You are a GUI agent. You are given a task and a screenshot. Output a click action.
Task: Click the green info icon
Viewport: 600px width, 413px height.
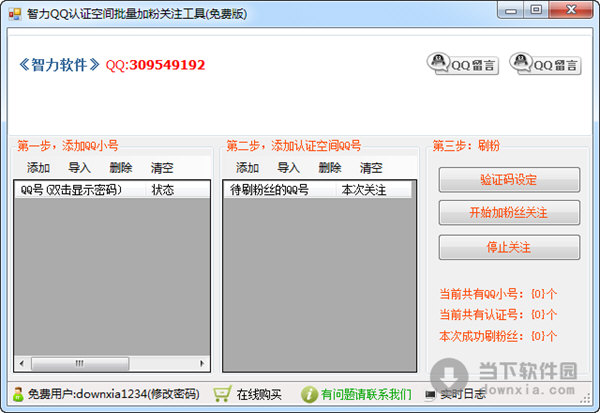coord(309,394)
